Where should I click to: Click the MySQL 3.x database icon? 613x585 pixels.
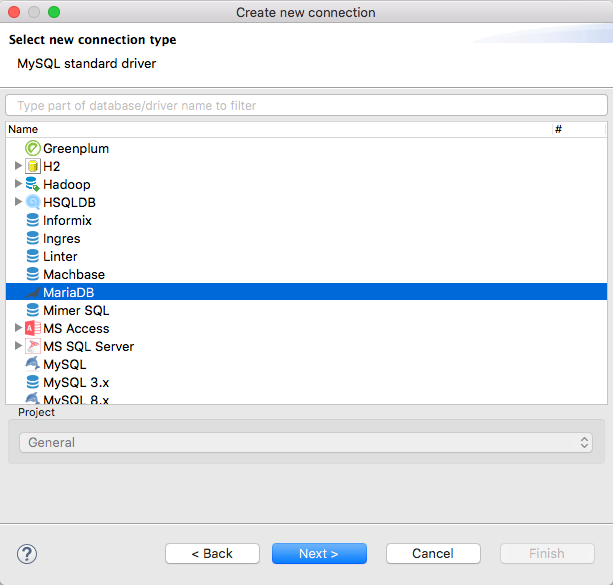pos(33,382)
